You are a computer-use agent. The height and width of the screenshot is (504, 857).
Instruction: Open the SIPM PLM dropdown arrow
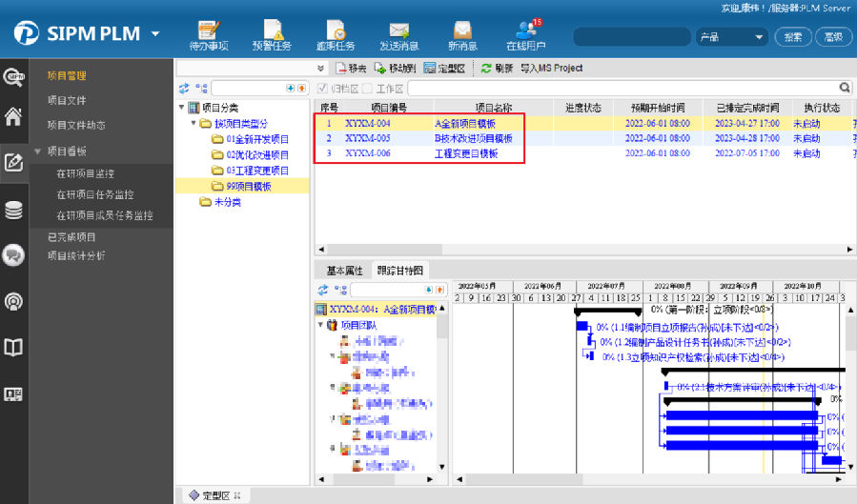[x=155, y=35]
